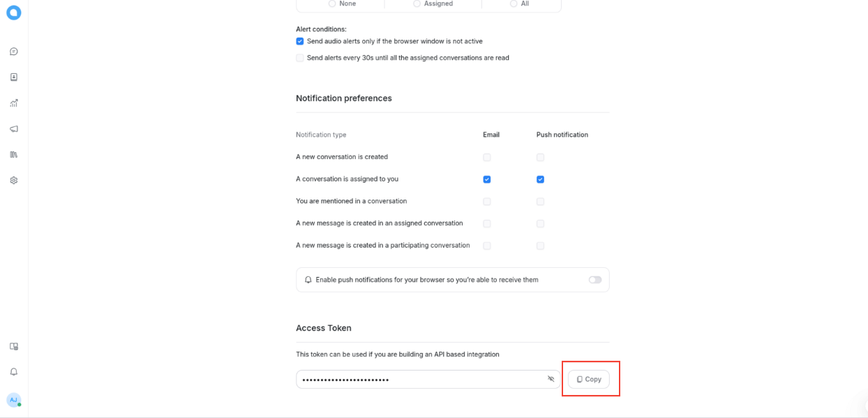
Task: Open the Contacts section
Action: tap(13, 77)
